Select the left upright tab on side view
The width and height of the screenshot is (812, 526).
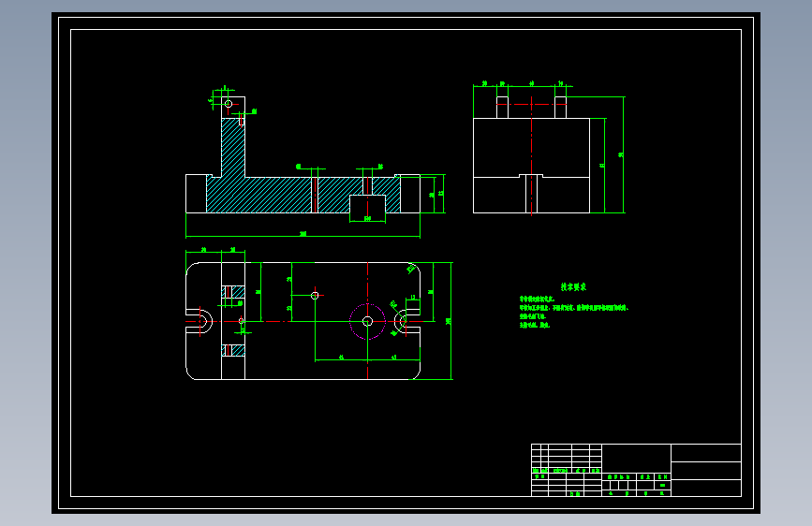click(502, 108)
